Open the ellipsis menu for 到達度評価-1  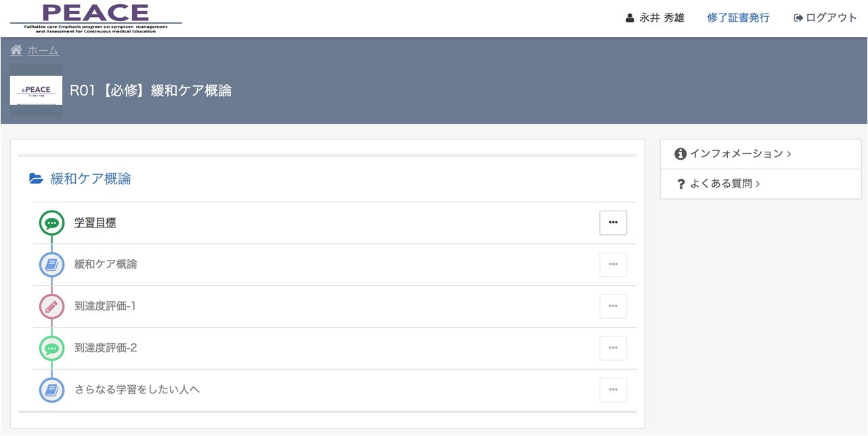(613, 307)
